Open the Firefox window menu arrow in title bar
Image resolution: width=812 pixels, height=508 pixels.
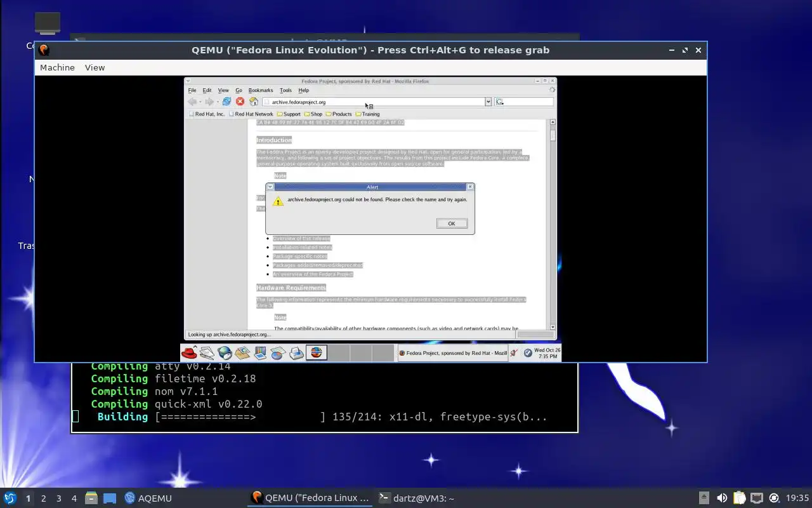tap(188, 81)
